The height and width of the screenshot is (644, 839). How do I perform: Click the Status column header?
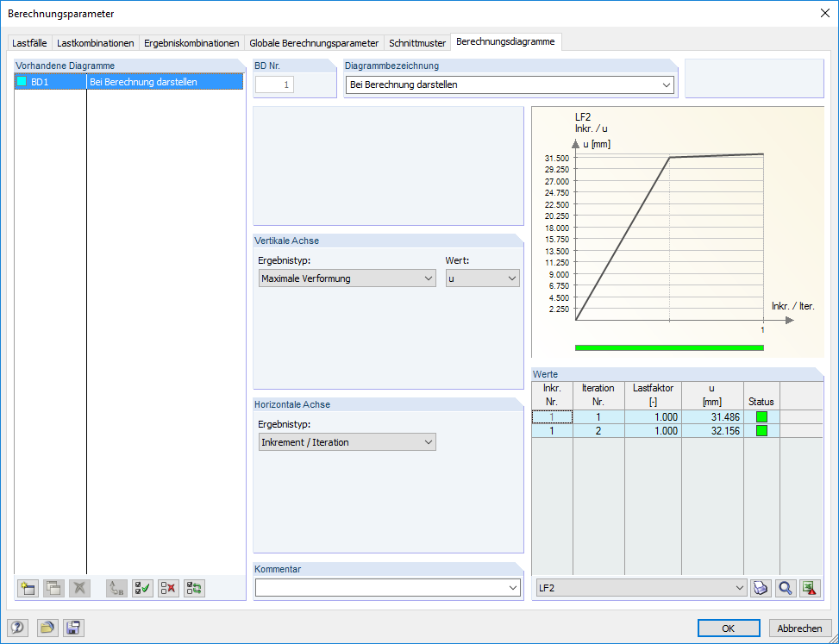761,396
